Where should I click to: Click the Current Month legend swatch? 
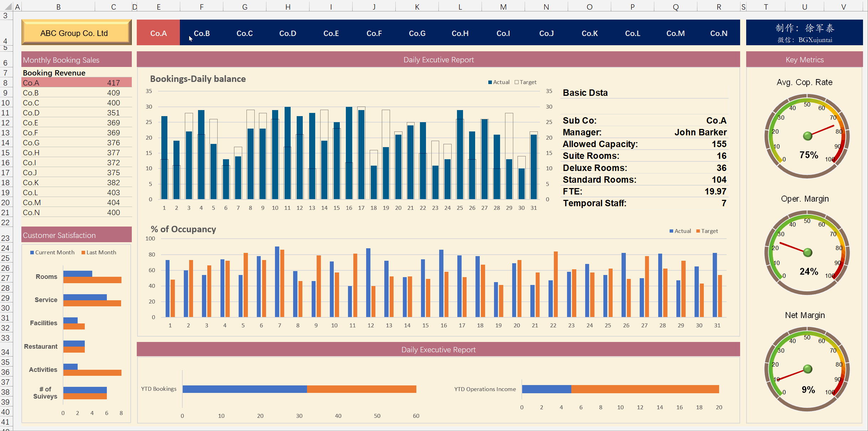32,253
